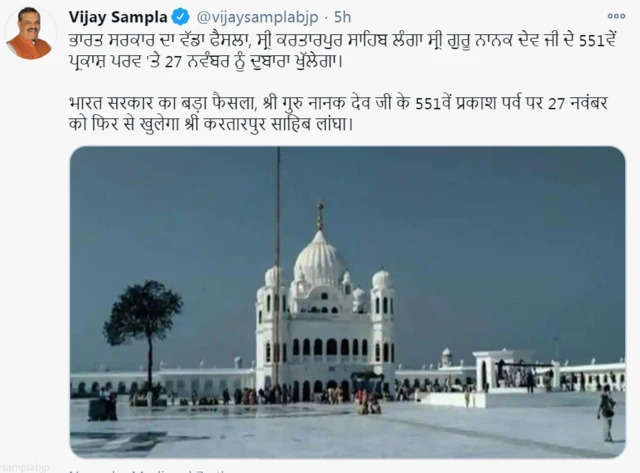Click the person walking at photo's right
The width and height of the screenshot is (640, 473).
coord(607,413)
